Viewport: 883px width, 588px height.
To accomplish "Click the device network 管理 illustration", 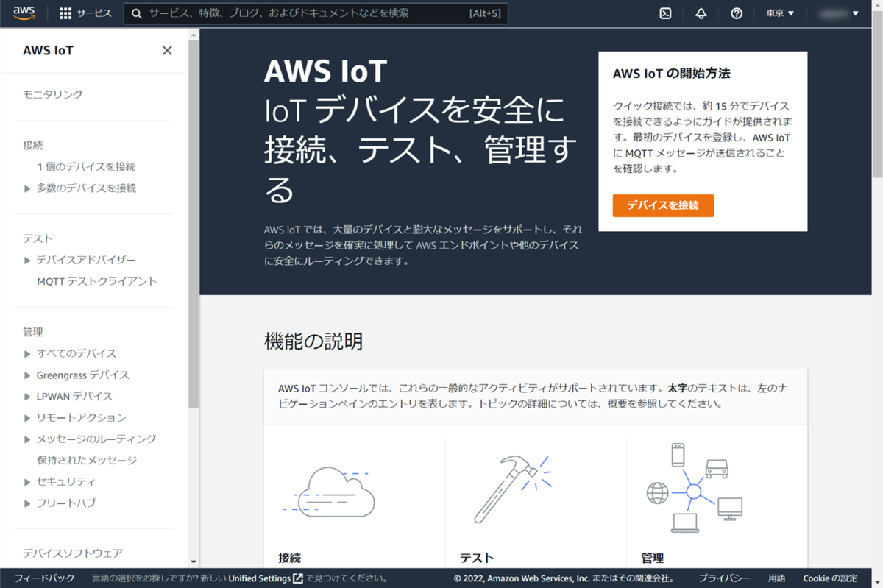I will pos(694,487).
